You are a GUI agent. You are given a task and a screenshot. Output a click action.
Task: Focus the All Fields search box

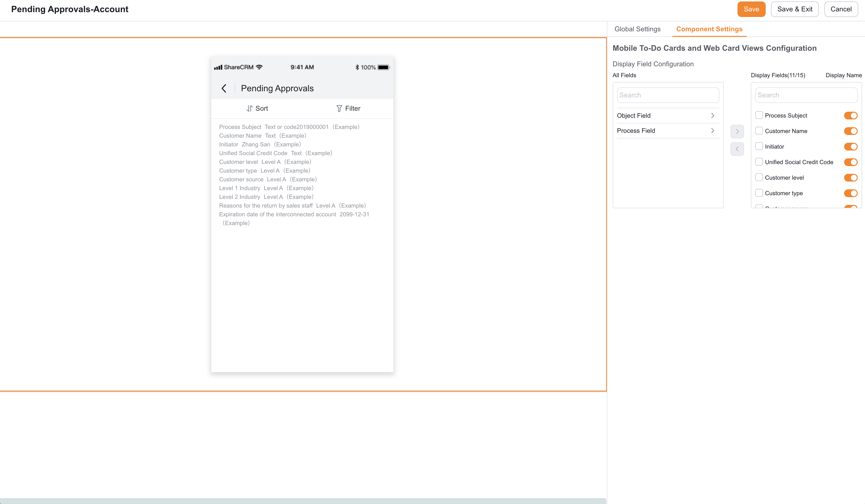click(x=668, y=95)
